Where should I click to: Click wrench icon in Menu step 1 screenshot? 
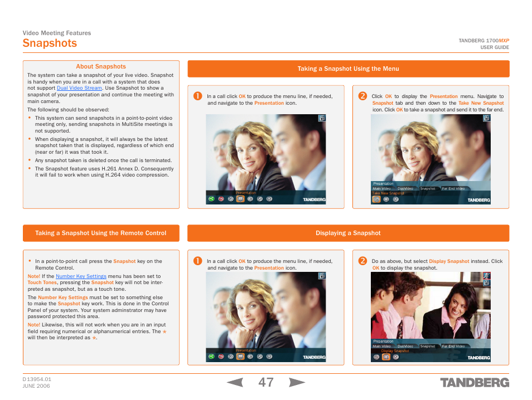259,199
